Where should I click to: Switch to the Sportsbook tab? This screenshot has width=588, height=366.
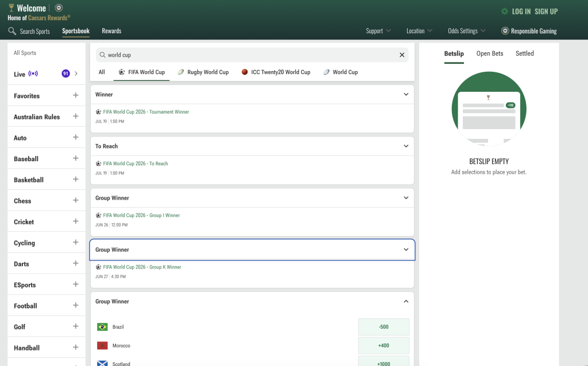(76, 31)
